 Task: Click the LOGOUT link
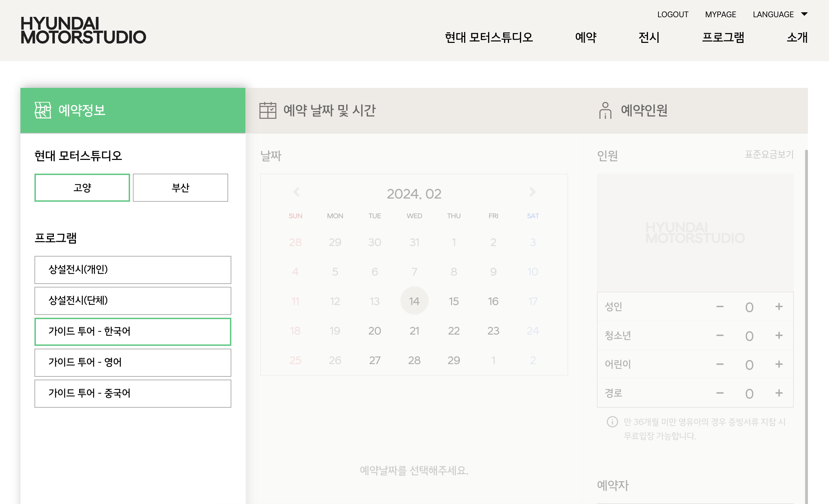coord(673,14)
